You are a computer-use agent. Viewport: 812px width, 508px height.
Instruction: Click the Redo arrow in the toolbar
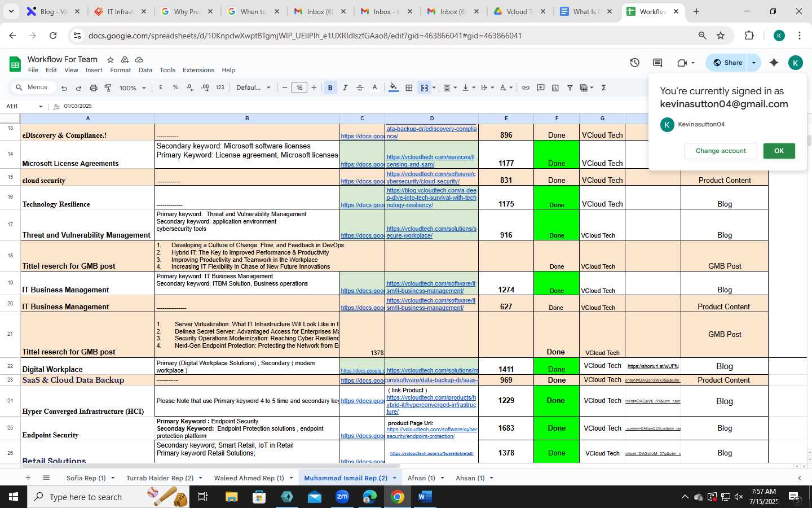click(78, 88)
